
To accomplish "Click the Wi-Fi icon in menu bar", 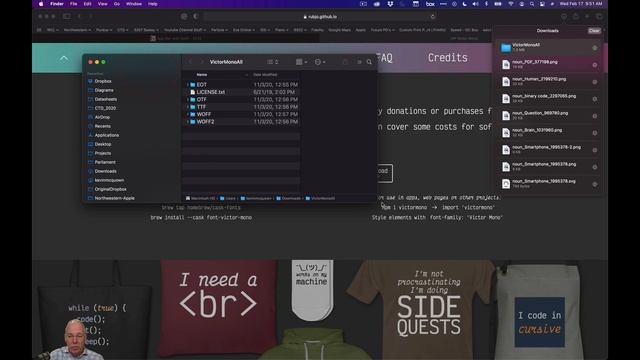I will click(511, 4).
